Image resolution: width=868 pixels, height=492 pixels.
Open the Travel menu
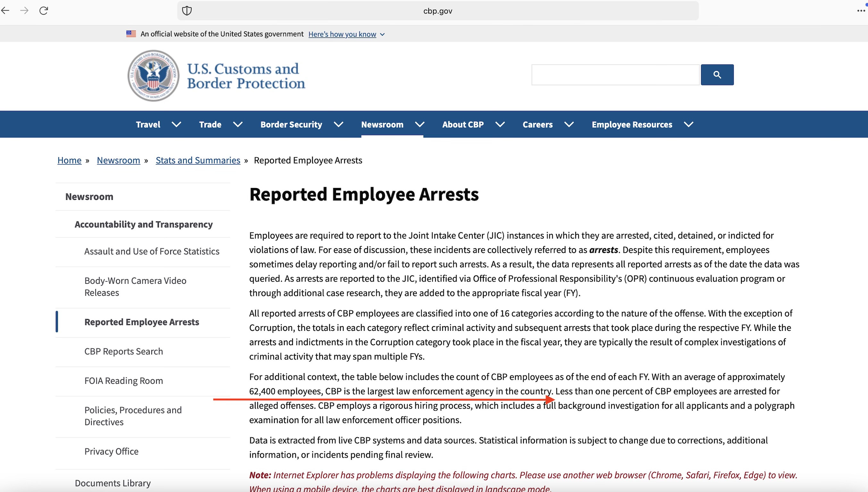click(148, 124)
